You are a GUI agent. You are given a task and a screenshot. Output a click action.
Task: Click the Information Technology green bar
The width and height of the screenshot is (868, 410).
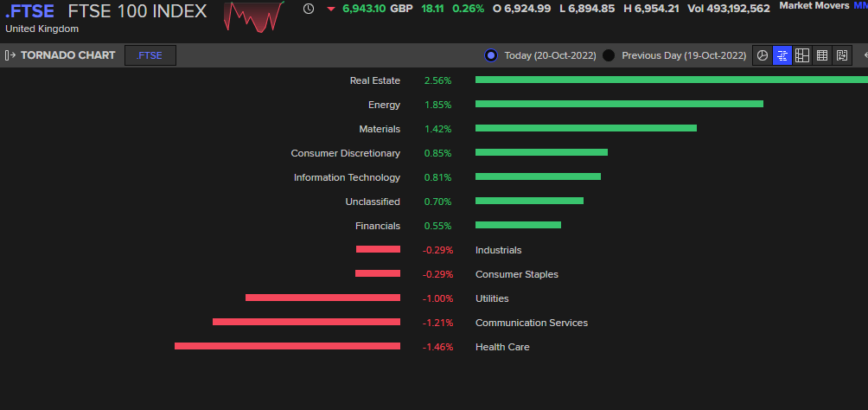[538, 176]
